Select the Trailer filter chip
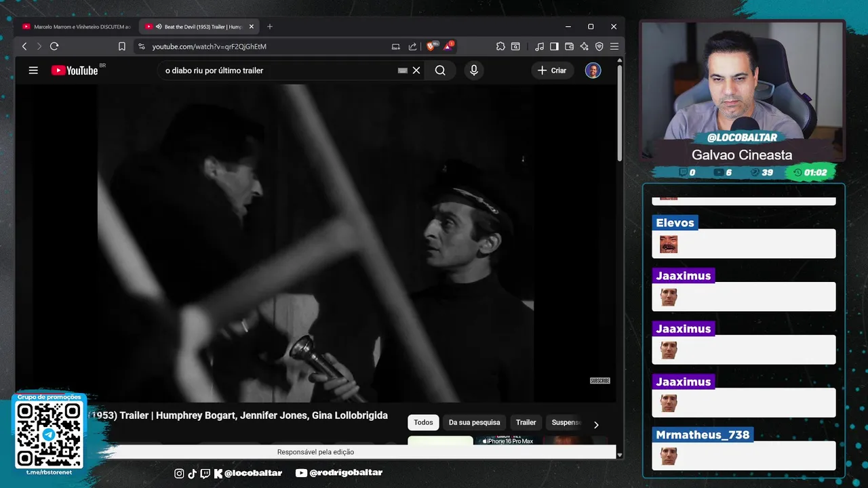 click(526, 422)
